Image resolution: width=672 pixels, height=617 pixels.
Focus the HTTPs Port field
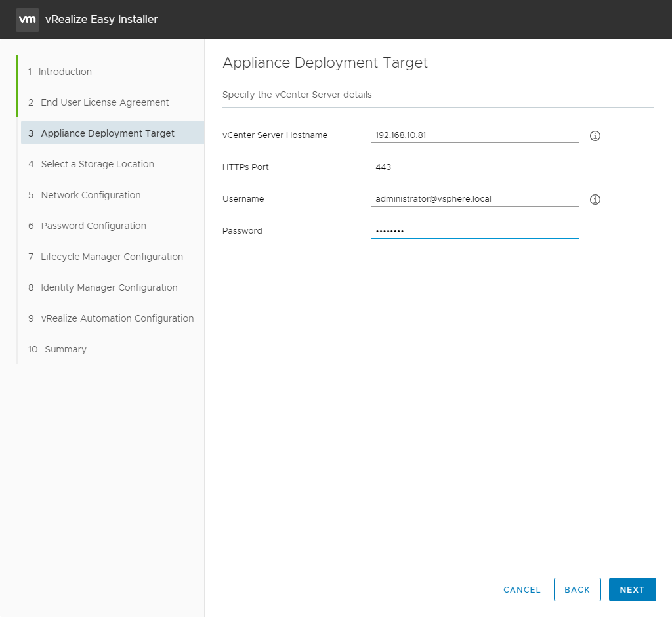click(475, 167)
